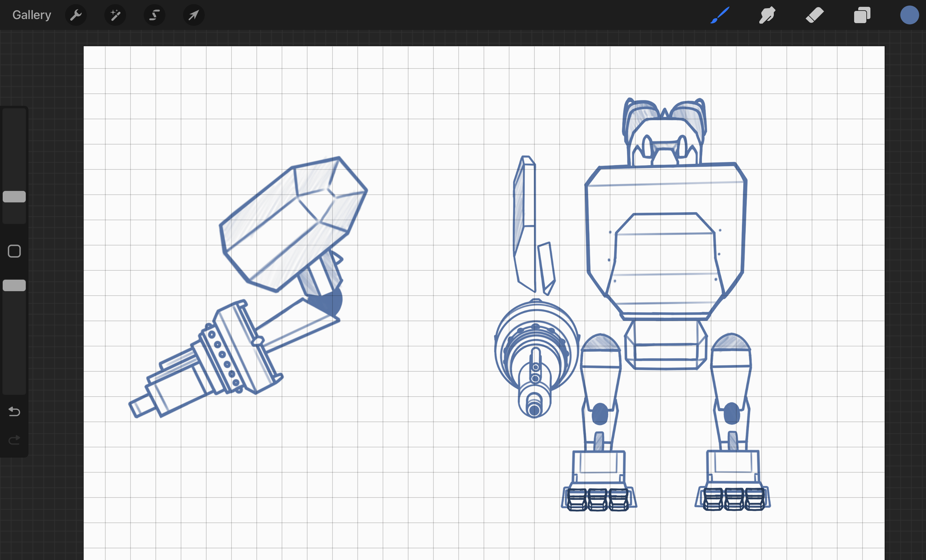
Task: Tap the square Modify button in sidebar
Action: pos(14,251)
